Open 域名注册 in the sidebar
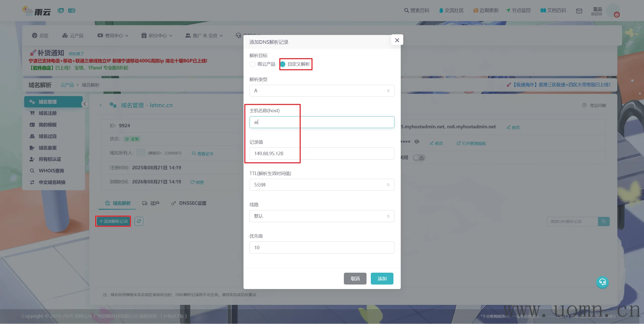644x324 pixels. click(47, 113)
